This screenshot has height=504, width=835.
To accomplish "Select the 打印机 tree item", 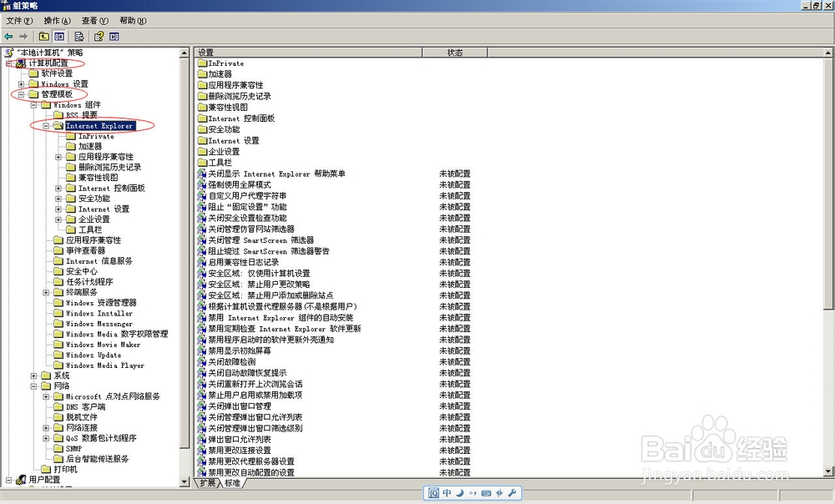I will pos(65,470).
